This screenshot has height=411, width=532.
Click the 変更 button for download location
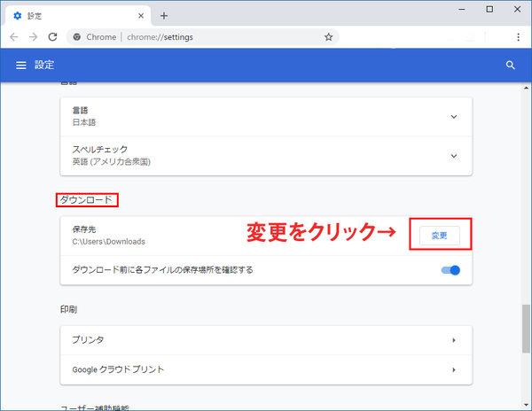pos(439,236)
